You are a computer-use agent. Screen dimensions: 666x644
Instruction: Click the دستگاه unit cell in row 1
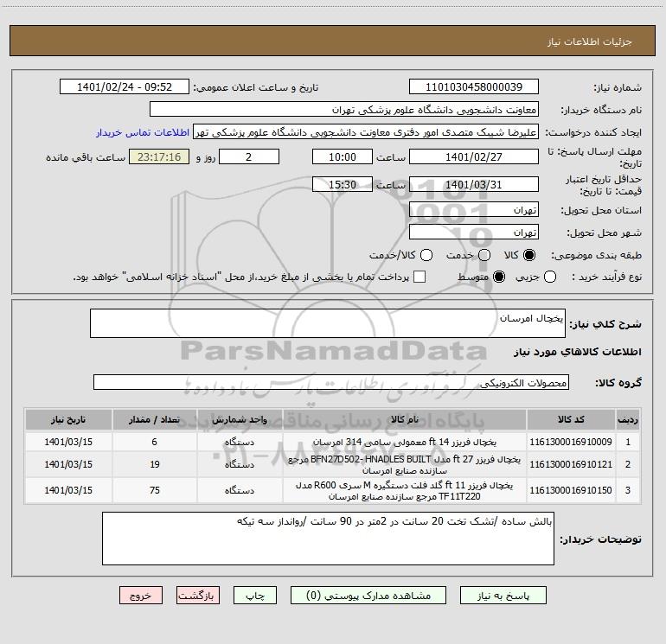tap(240, 442)
